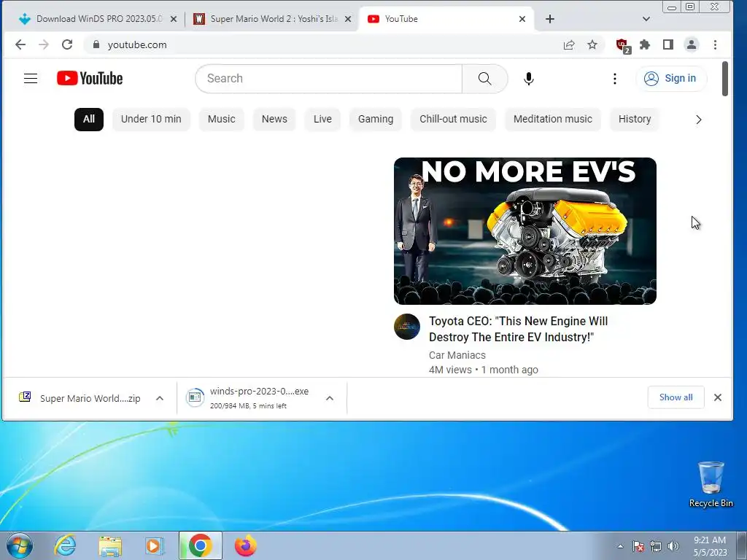Open Recycle Bin on desktop
The image size is (747, 560).
tap(711, 484)
